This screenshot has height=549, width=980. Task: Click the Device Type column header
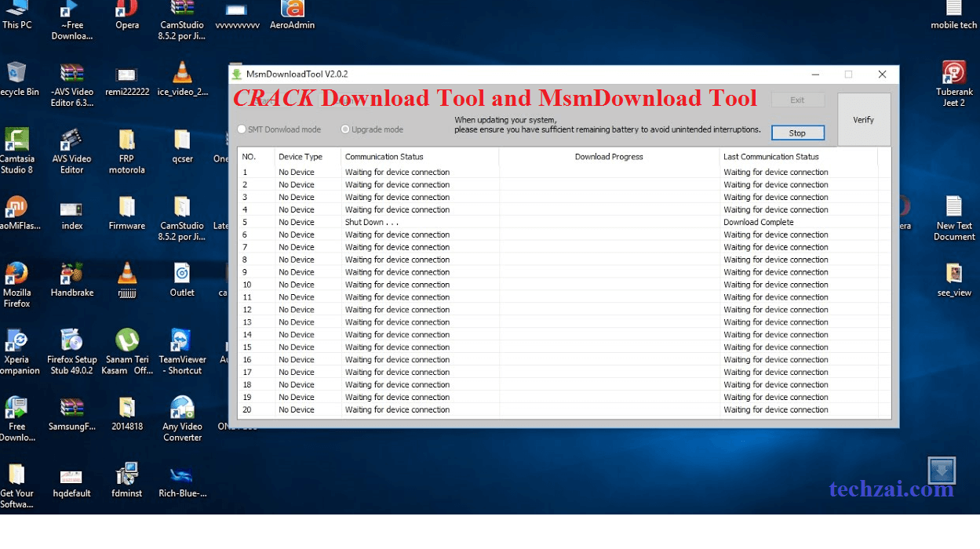(308, 157)
